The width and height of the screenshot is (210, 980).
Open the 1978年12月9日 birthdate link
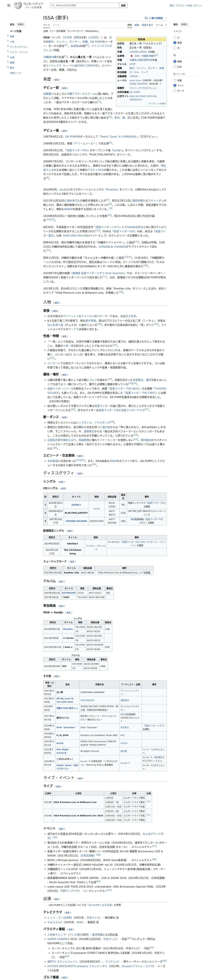coord(138,52)
